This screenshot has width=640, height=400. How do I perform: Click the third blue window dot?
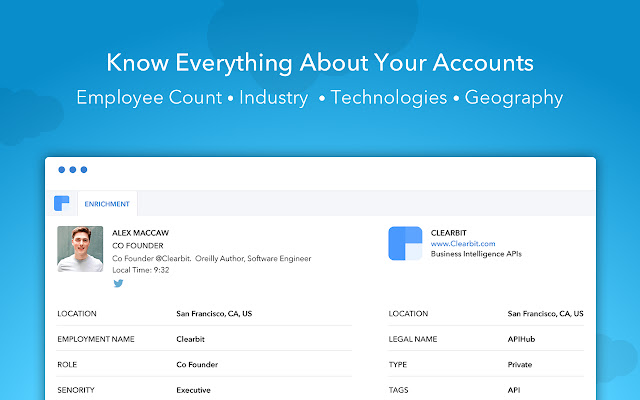[x=84, y=170]
